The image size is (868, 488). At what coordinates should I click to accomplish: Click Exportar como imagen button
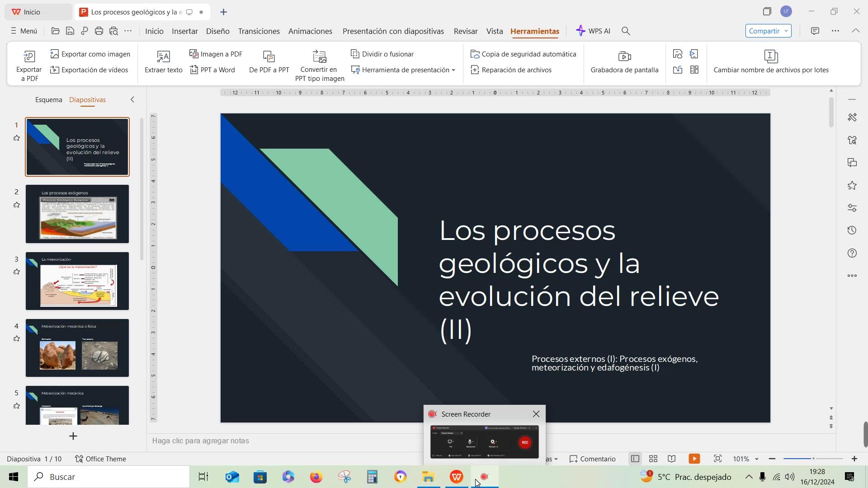coord(90,54)
